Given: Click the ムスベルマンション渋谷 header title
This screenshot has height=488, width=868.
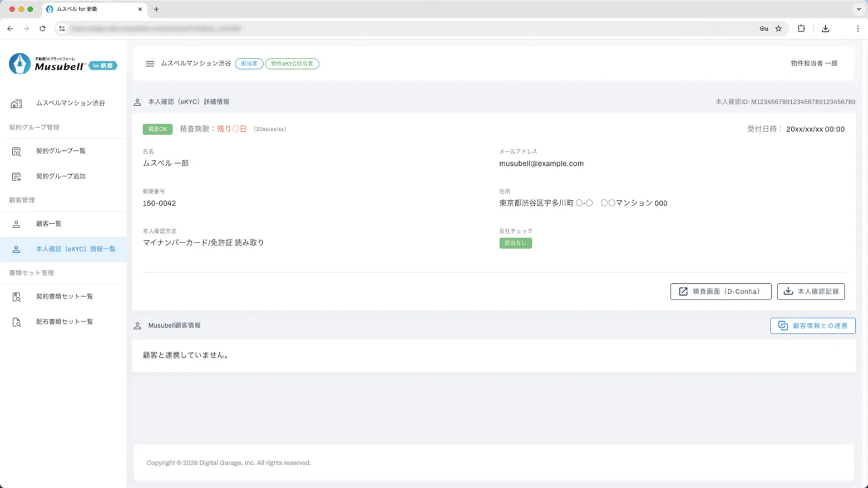Looking at the screenshot, I should [196, 64].
